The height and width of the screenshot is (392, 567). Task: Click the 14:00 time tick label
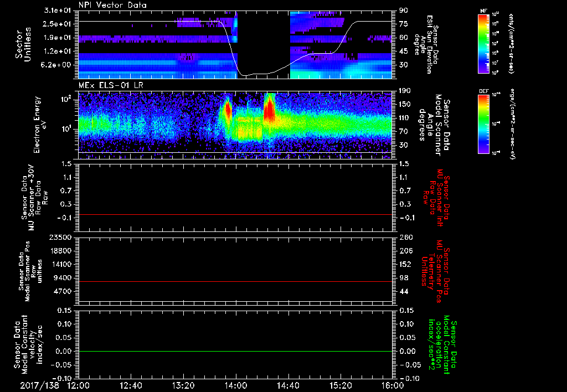pyautogui.click(x=236, y=385)
